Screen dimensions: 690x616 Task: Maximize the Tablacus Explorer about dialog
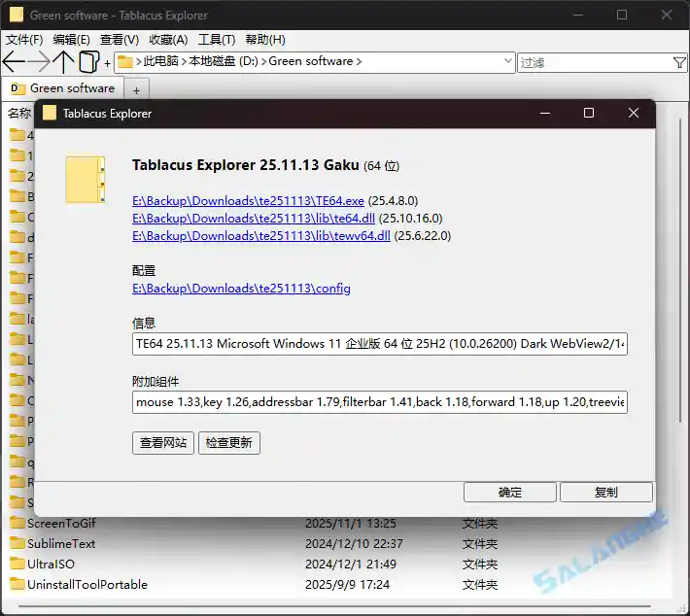pos(589,113)
